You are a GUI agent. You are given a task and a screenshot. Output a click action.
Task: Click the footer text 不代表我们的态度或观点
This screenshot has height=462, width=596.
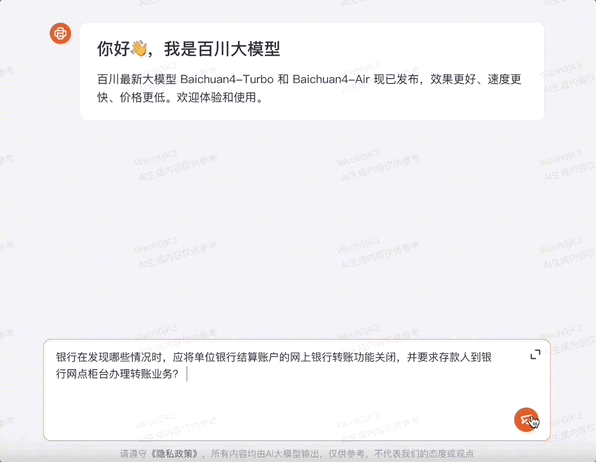(x=424, y=454)
